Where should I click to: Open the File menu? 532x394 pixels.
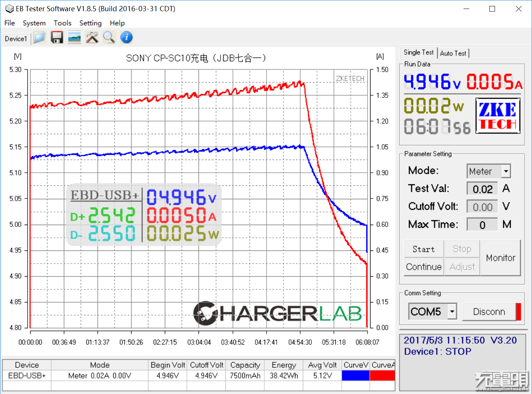(x=9, y=23)
